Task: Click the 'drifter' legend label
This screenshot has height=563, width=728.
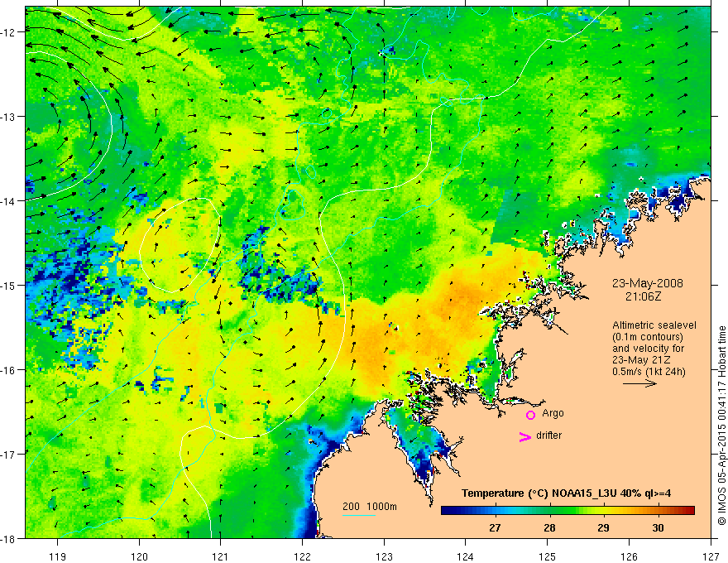Action: (548, 435)
